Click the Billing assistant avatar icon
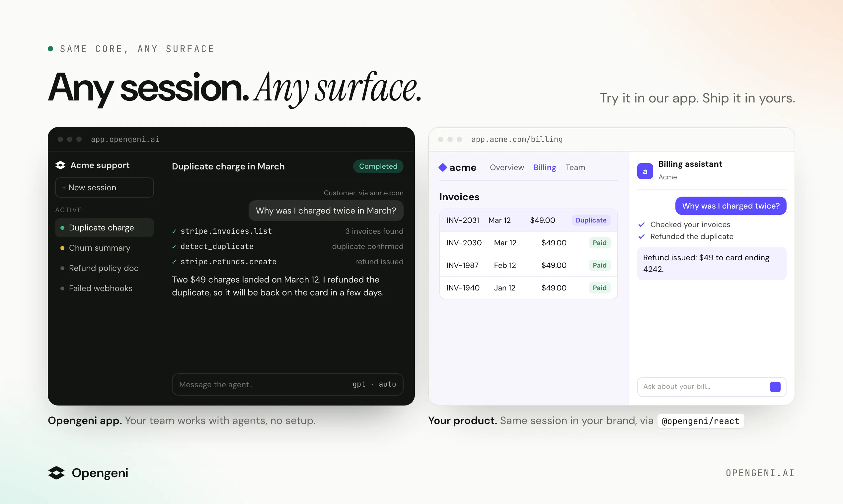The image size is (843, 504). (x=645, y=171)
